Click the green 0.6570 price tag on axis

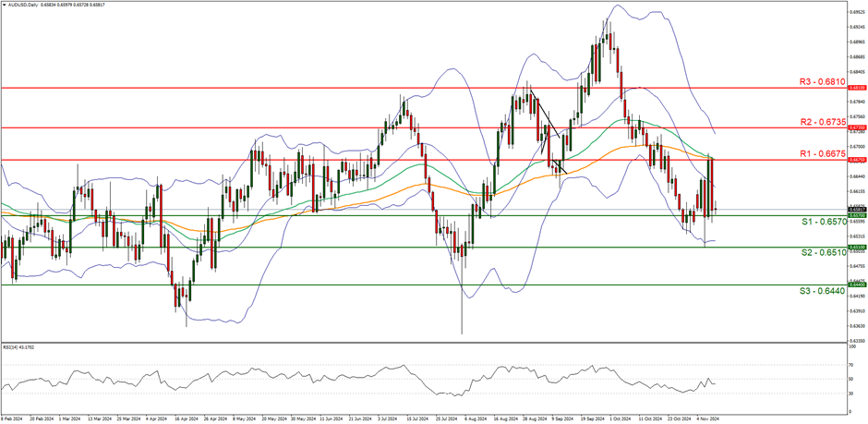coord(858,214)
